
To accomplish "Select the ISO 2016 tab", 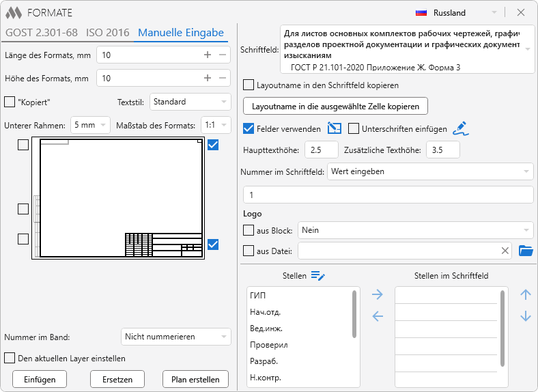I will coord(107,32).
